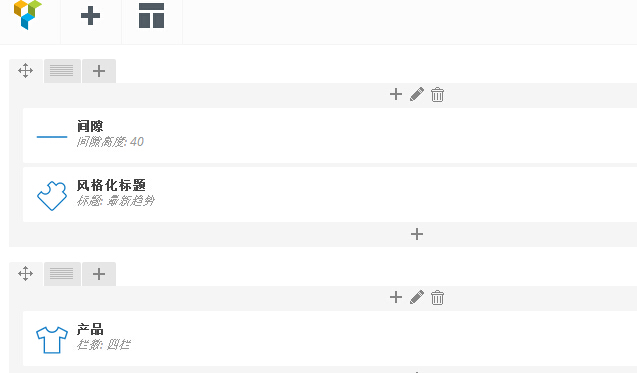Screen dimensions: 637x373
Task: Add column to first row
Action: pyautogui.click(x=99, y=71)
